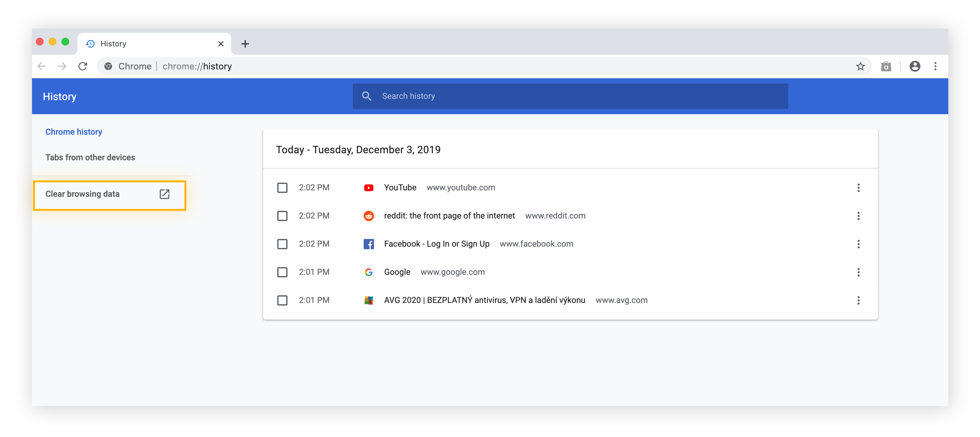The width and height of the screenshot is (980, 437).
Task: Open the actions menu for the Google entry
Action: [859, 272]
